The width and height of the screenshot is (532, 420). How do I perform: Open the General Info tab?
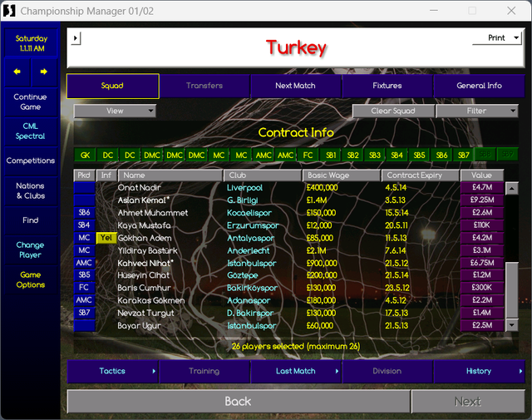click(x=479, y=86)
